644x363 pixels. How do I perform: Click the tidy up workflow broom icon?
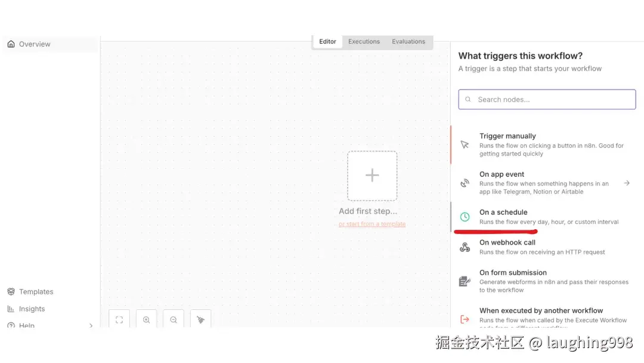(x=200, y=319)
